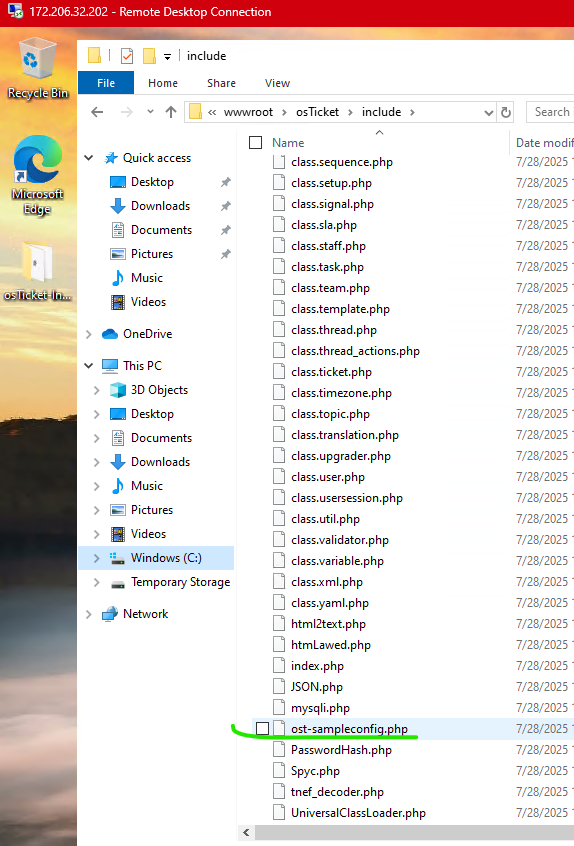Image resolution: width=574 pixels, height=846 pixels.
Task: Select OneDrive in the navigation pane
Action: pos(147,334)
